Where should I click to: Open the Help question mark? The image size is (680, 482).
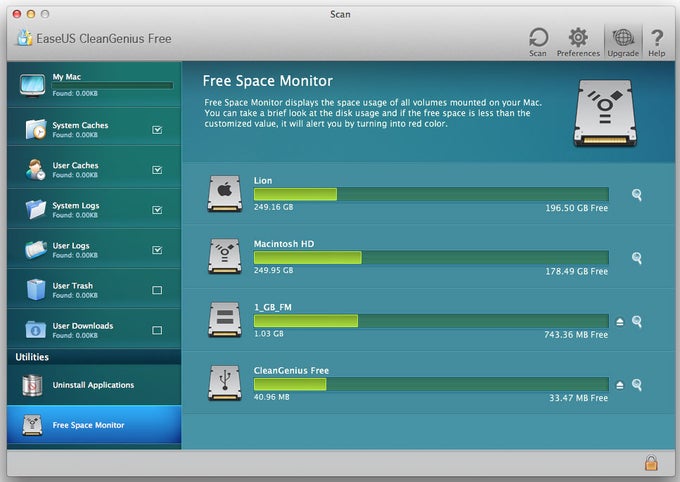coord(657,38)
